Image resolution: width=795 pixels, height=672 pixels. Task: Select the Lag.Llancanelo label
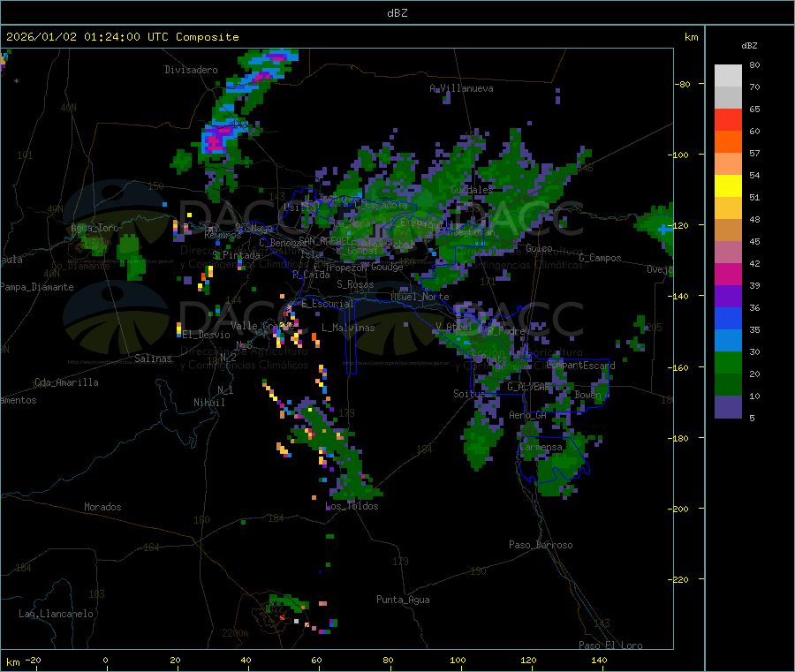56,614
